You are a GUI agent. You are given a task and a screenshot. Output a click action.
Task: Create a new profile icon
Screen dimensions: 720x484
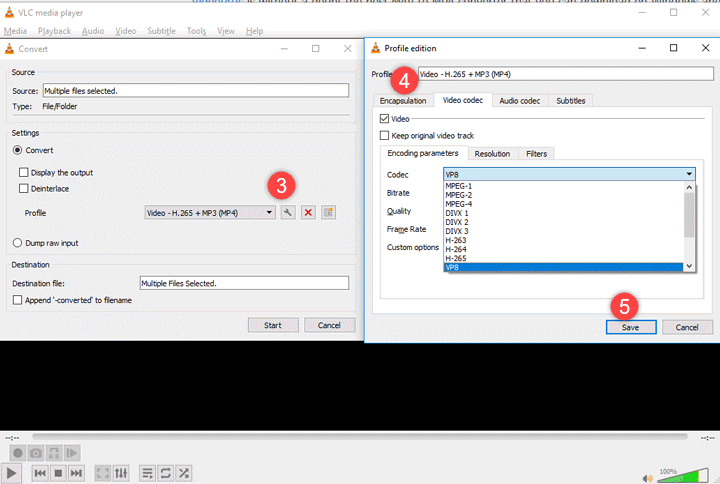(x=328, y=213)
